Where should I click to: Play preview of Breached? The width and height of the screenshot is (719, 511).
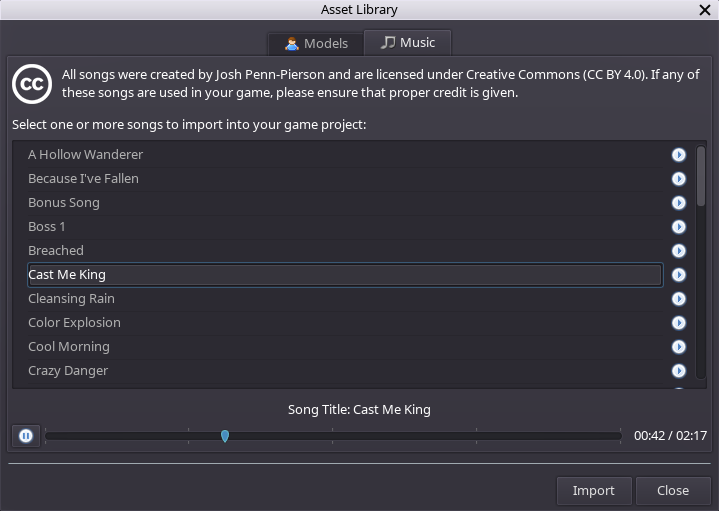coord(679,251)
